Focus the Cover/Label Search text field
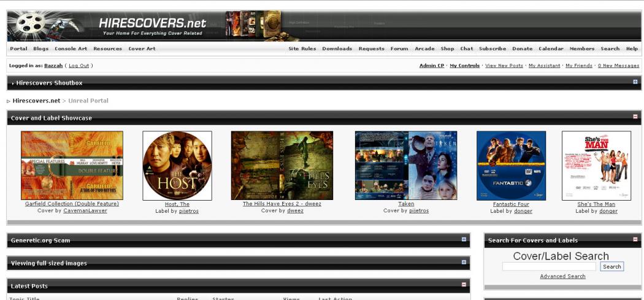This screenshot has width=644, height=300. (549, 267)
